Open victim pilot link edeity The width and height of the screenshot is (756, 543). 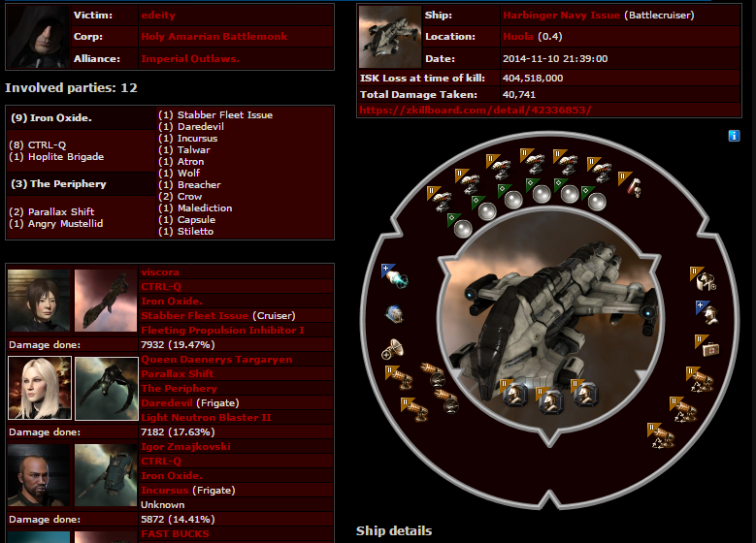(x=158, y=16)
